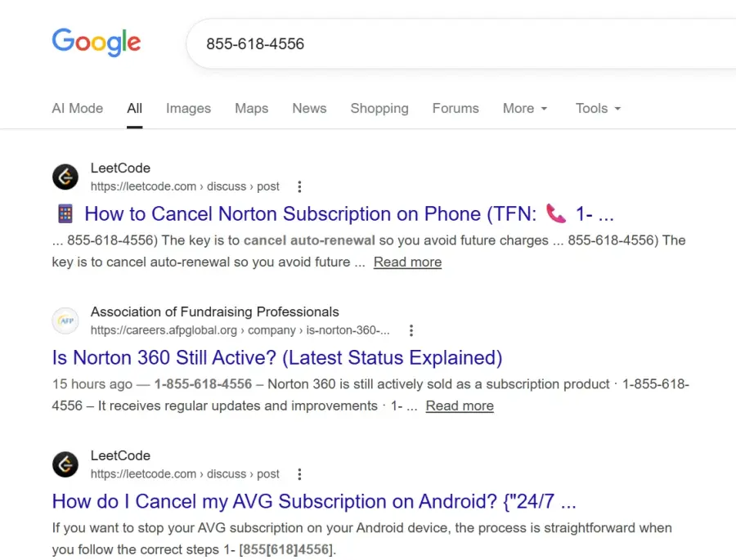
Task: Open the Tools dropdown
Action: click(x=598, y=108)
